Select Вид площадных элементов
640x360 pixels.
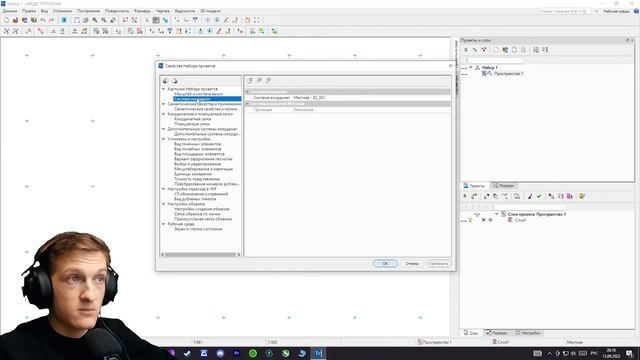[199, 154]
